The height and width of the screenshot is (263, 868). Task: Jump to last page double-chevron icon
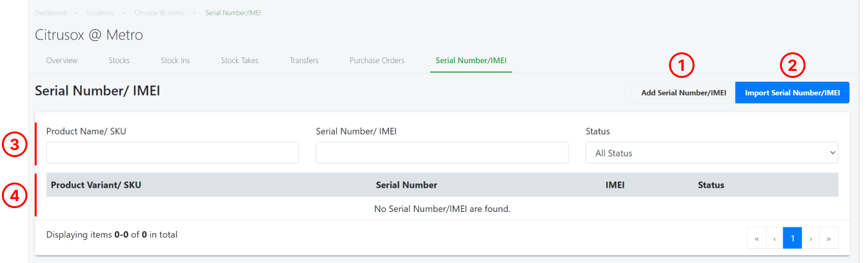coord(828,238)
